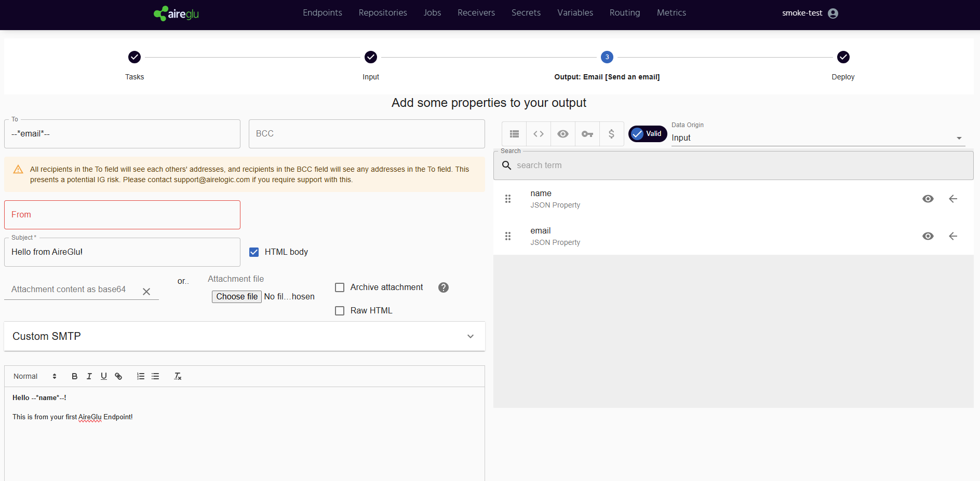Select the dollar variables icon in data toolbar
The image size is (980, 481).
(x=612, y=134)
